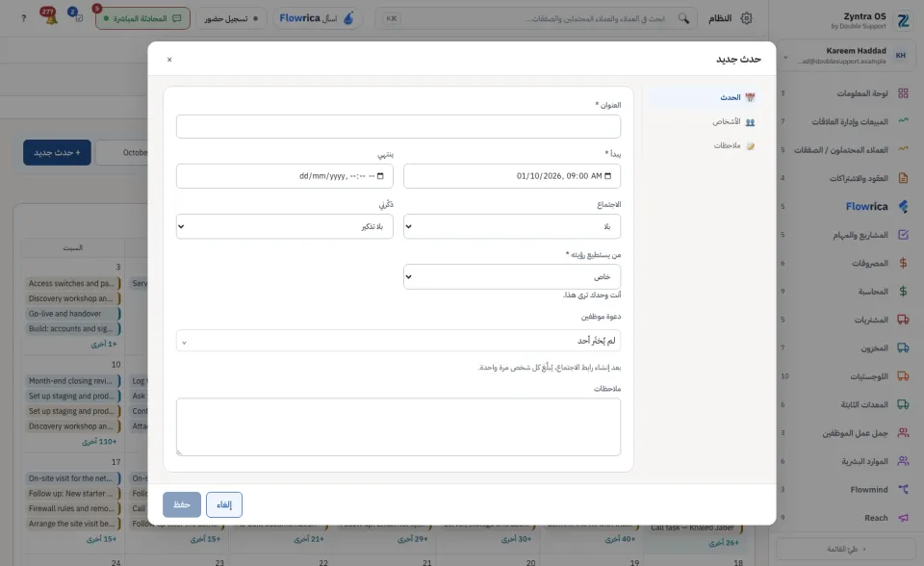Open the visibility dropdown showing خاص
Screen dimensions: 924x566
click(511, 276)
